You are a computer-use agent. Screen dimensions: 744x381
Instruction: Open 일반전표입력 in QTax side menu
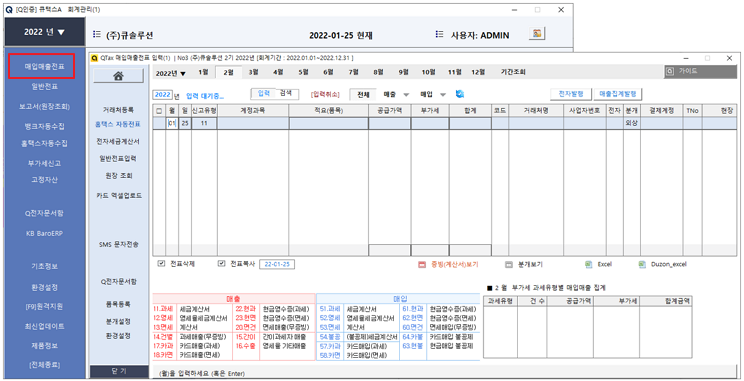click(118, 158)
